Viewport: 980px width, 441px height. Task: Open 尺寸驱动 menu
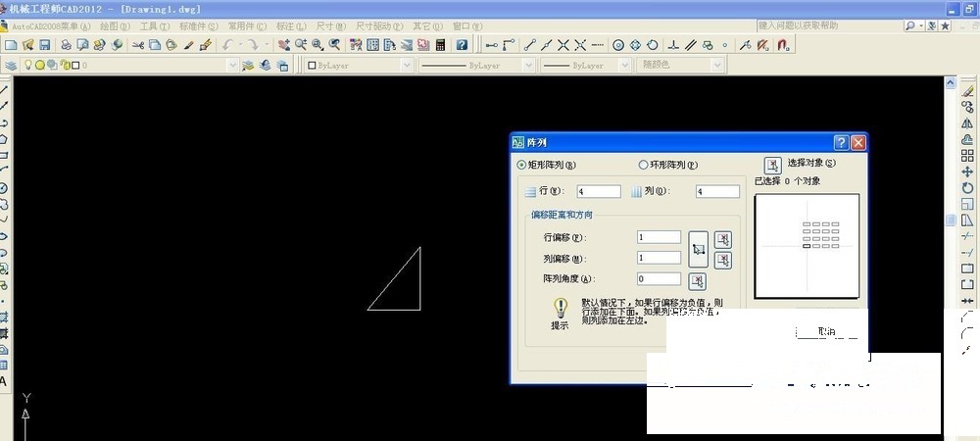381,26
